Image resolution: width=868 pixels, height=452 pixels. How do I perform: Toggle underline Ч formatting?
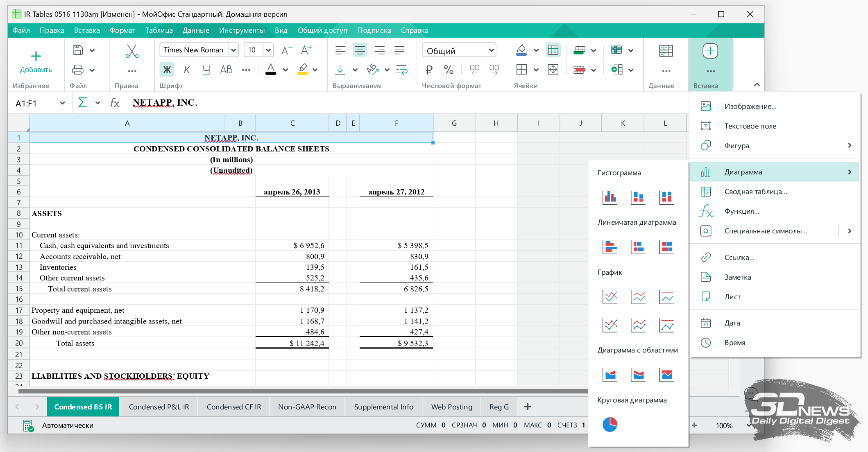206,70
